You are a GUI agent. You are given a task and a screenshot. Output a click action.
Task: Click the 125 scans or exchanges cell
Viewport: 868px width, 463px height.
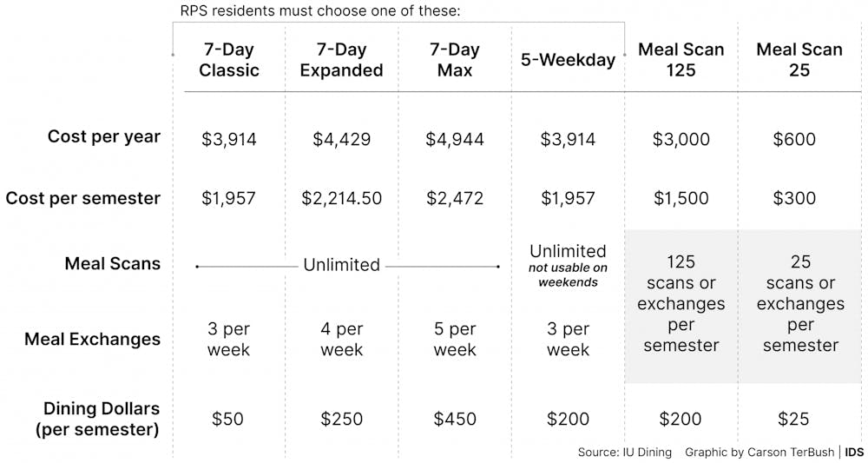pyautogui.click(x=681, y=303)
